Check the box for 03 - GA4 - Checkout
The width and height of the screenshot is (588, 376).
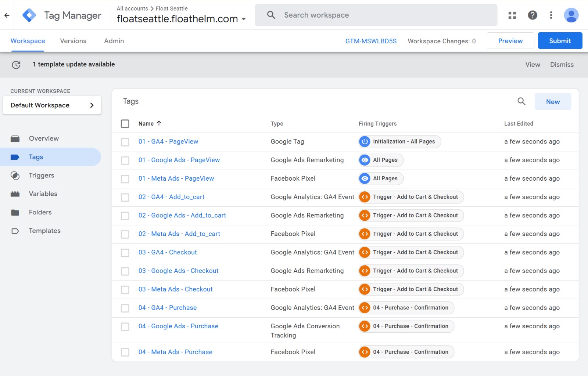[x=125, y=253]
